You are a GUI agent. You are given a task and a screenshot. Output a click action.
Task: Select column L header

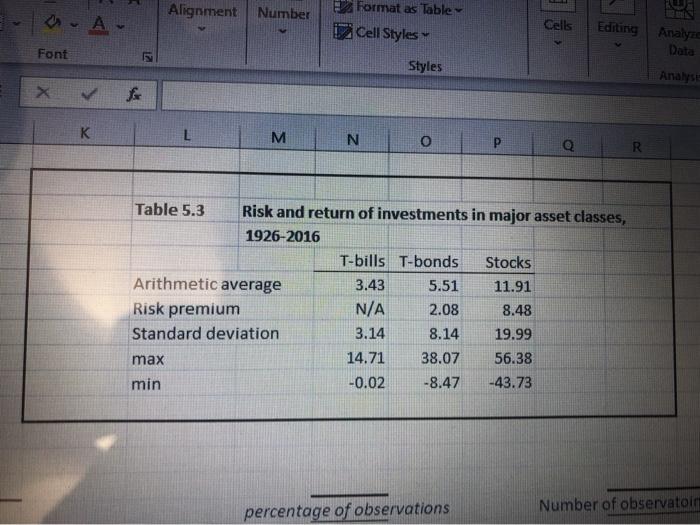tap(187, 135)
